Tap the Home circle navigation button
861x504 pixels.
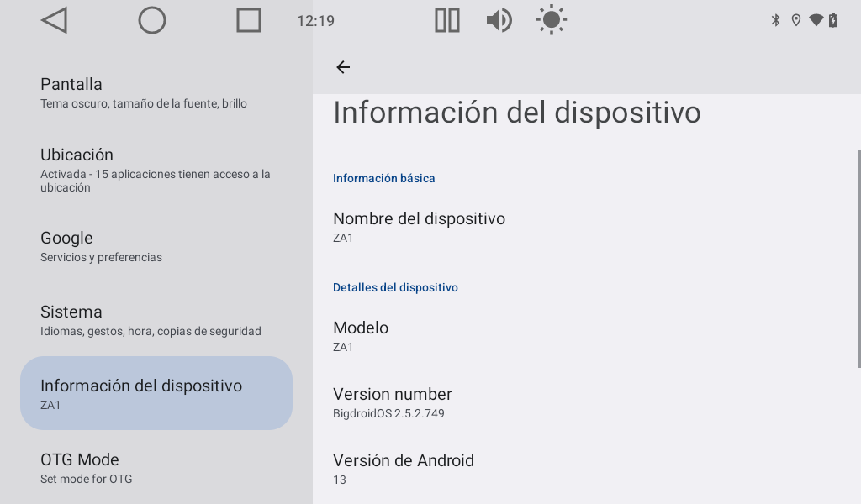coord(152,20)
